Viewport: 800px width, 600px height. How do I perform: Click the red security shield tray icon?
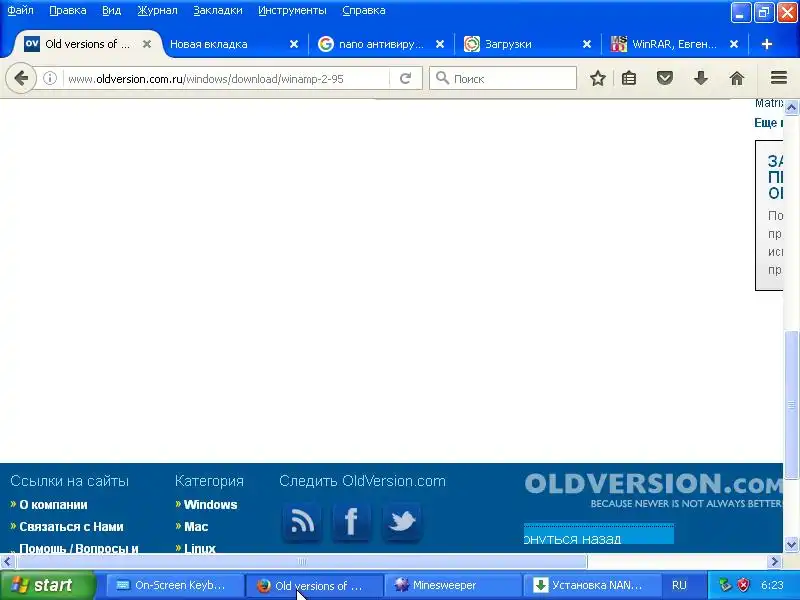pos(744,585)
